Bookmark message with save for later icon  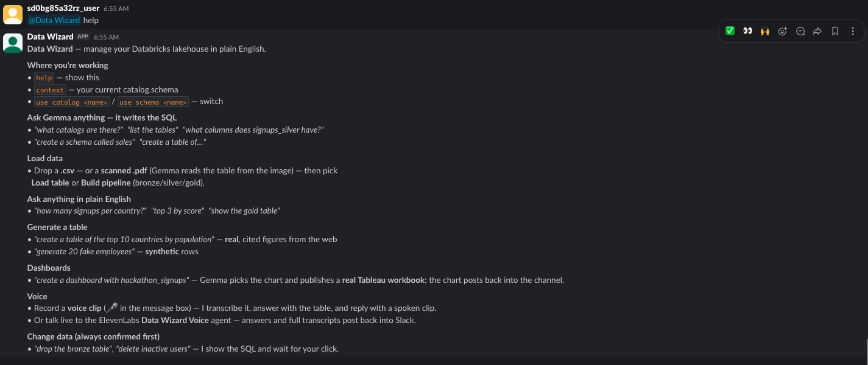point(835,31)
